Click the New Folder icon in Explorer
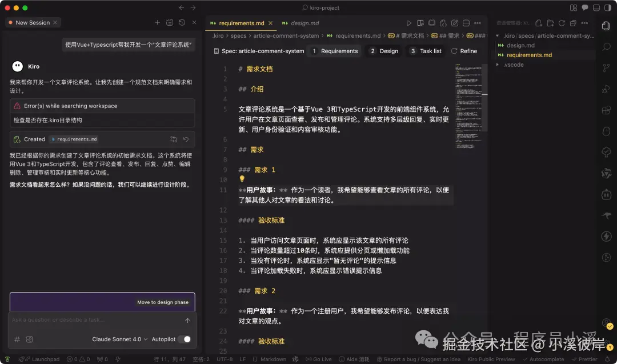The height and width of the screenshot is (364, 617). 550,23
